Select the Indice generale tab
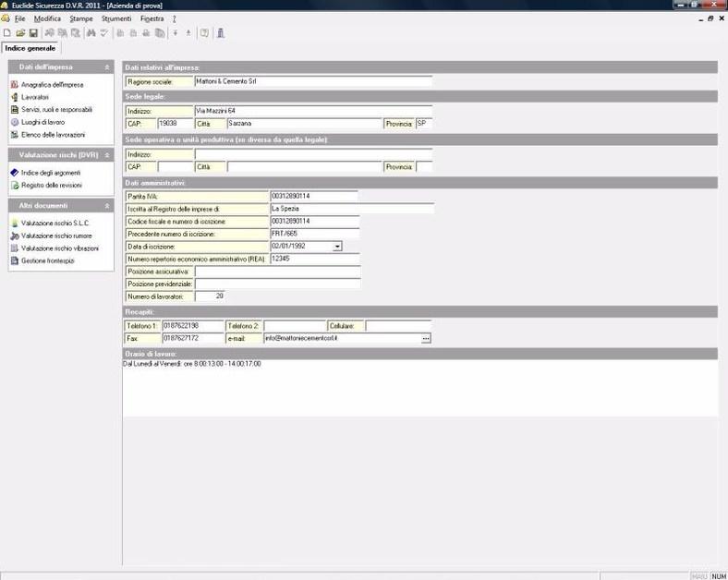 coord(30,48)
